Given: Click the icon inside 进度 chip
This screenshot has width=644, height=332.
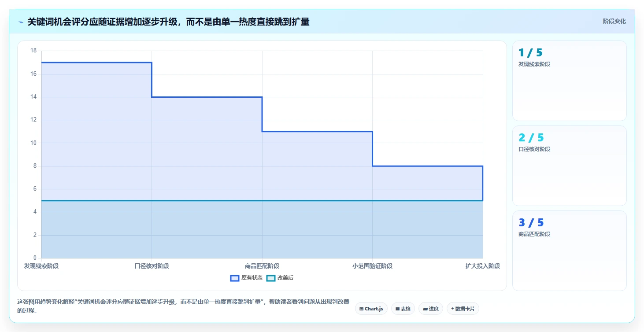Looking at the screenshot, I should tap(425, 309).
